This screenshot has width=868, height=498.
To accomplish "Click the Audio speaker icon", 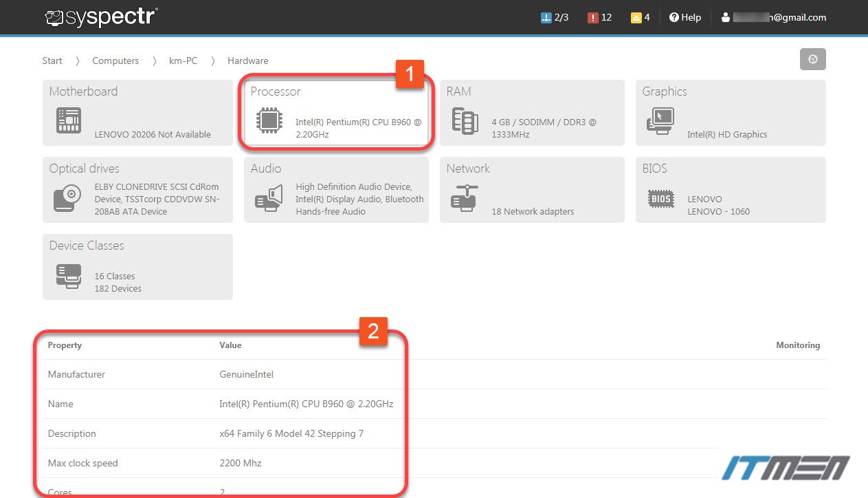I will pyautogui.click(x=269, y=197).
